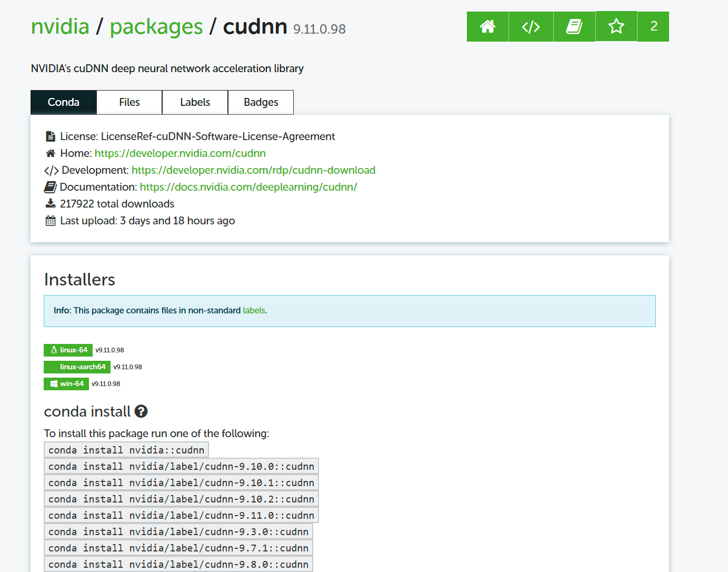
Task: Click the license document icon
Action: pyautogui.click(x=50, y=135)
